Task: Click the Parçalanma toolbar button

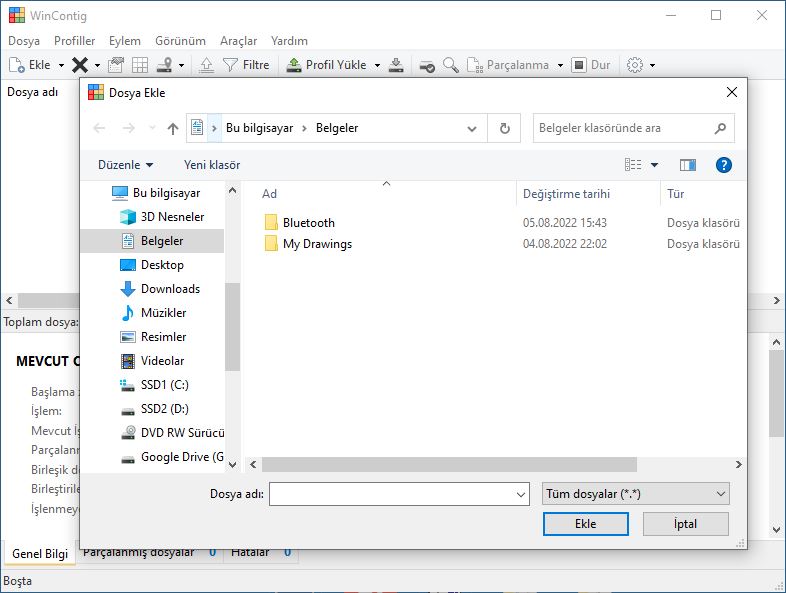Action: click(x=508, y=65)
